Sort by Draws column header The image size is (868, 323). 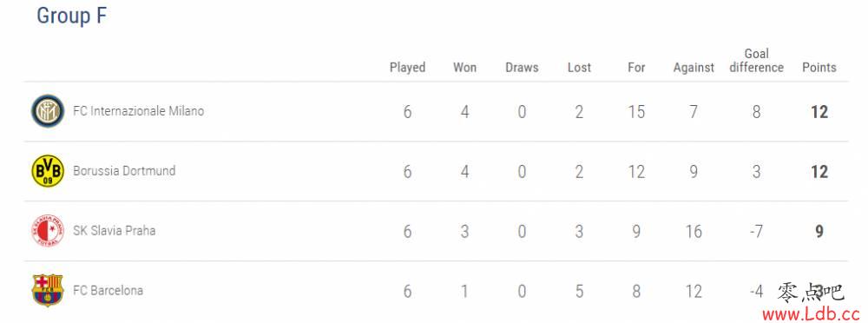pyautogui.click(x=522, y=68)
